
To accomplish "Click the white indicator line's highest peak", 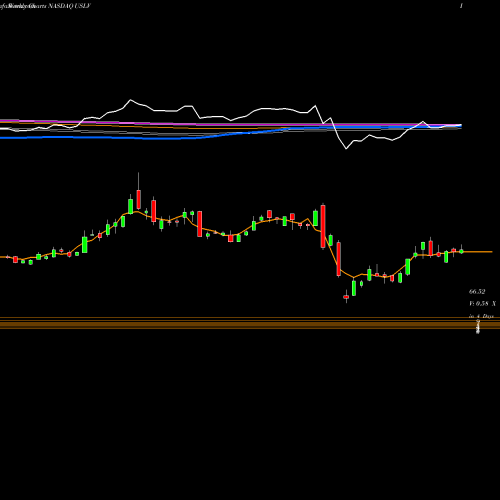I will tap(130, 100).
